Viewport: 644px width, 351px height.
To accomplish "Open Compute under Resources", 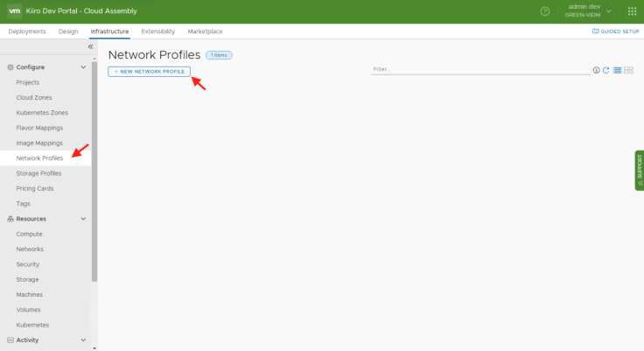I will pos(29,234).
